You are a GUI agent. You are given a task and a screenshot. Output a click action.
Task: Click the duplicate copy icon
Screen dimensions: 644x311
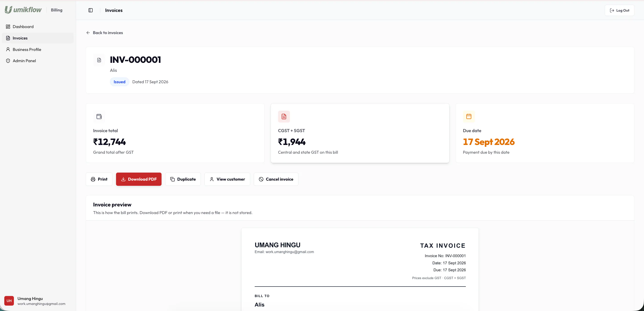(x=173, y=179)
